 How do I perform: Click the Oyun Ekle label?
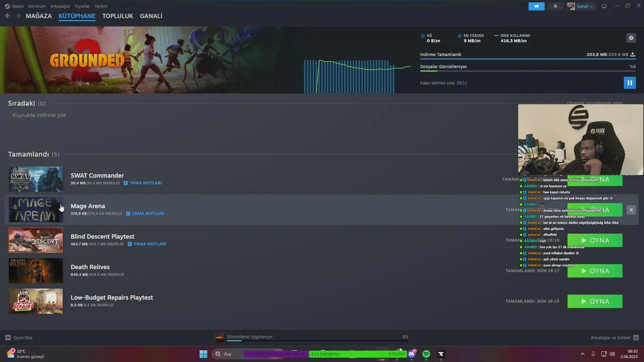pyautogui.click(x=23, y=338)
